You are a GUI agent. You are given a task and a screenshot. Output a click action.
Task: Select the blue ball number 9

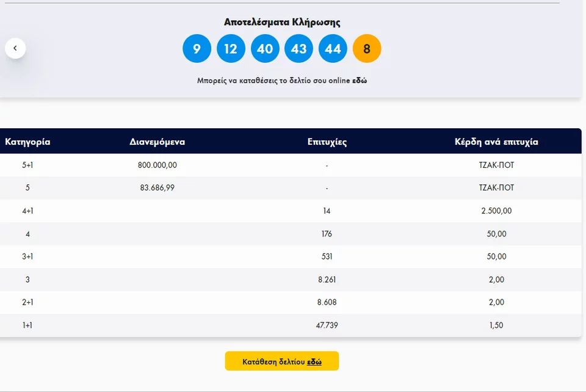197,49
